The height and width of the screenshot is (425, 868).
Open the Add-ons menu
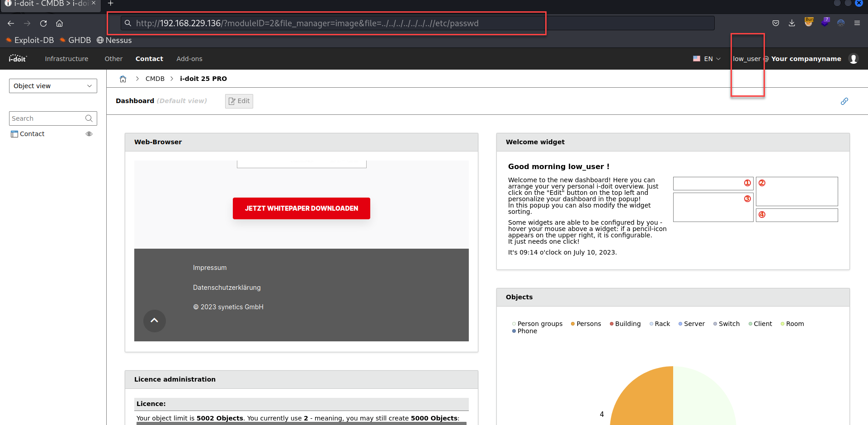coord(189,59)
